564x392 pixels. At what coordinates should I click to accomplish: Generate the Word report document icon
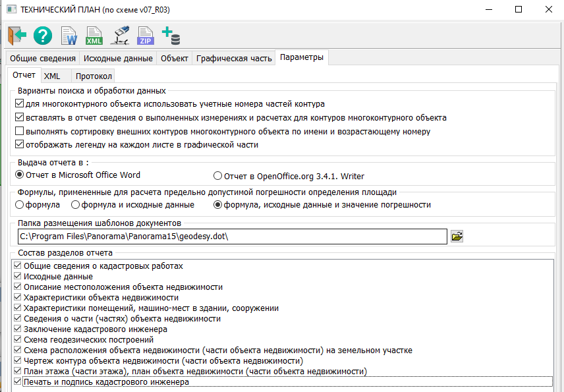pos(69,36)
